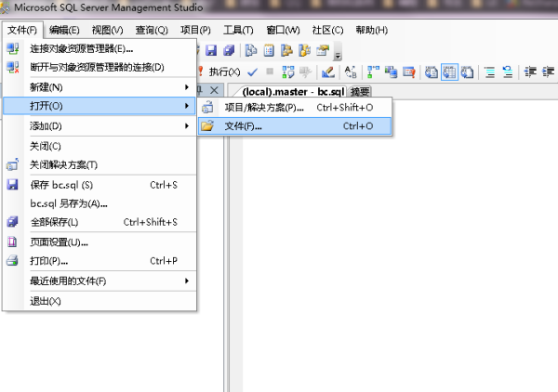Click the blue checkmark Parse icon
This screenshot has width=558, height=392.
(x=252, y=72)
